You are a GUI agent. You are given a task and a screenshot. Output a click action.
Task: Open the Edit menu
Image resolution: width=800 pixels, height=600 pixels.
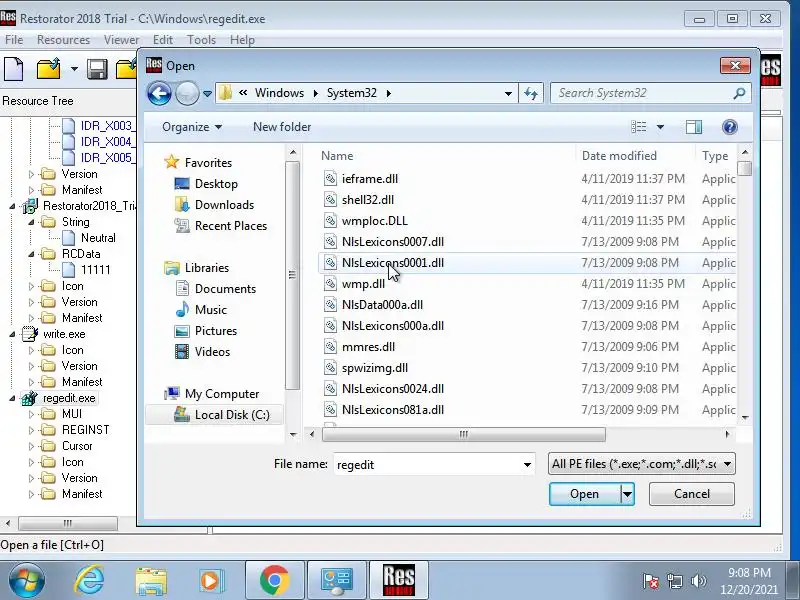[x=163, y=40]
